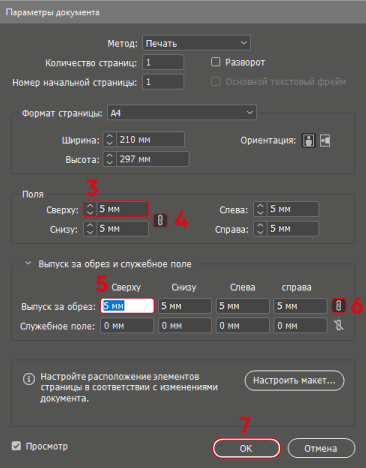Image resolution: width=366 pixels, height=468 pixels.
Task: Click the Сверху margin stepper
Action: click(x=90, y=209)
